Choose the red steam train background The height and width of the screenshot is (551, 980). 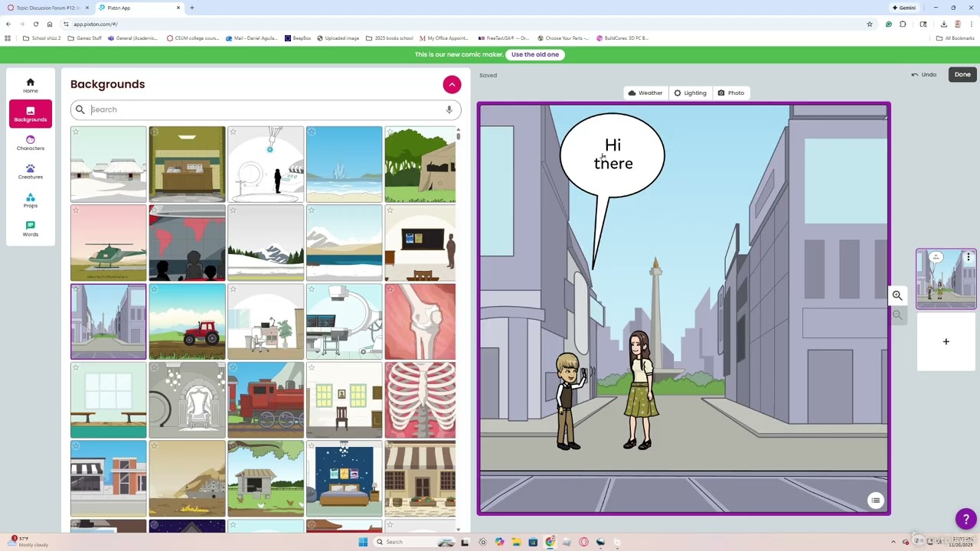pyautogui.click(x=266, y=400)
